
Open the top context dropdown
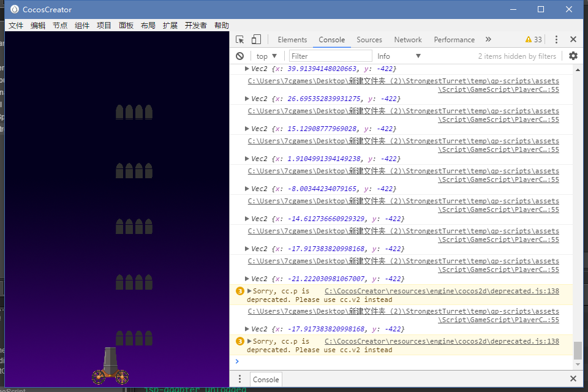[x=266, y=56]
